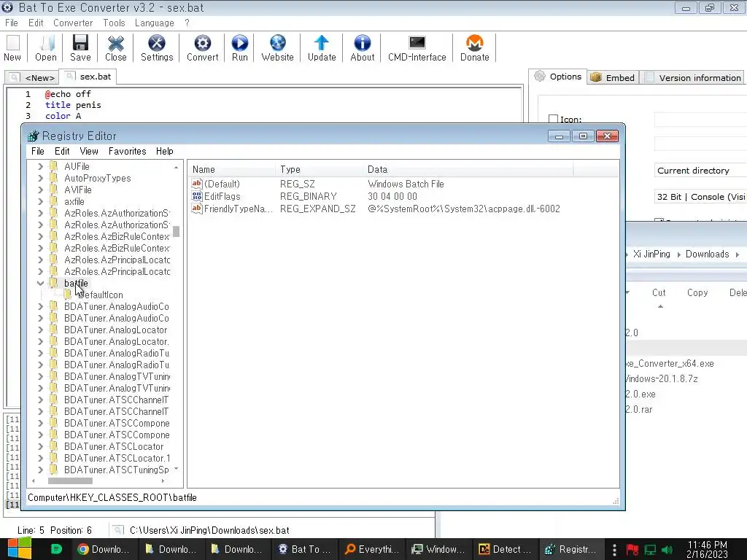Click Downloads in Explorer breadcrumb
Screen dimensions: 747x560
(707, 254)
